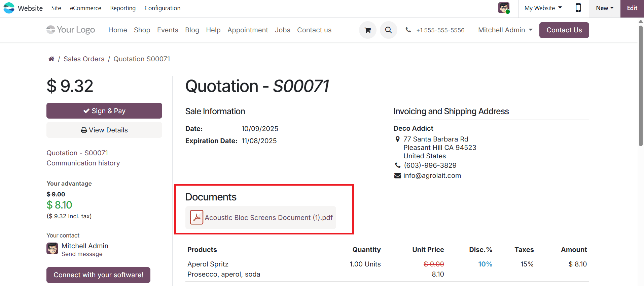Image resolution: width=644 pixels, height=286 pixels.
Task: Open the New dropdown menu
Action: point(604,8)
